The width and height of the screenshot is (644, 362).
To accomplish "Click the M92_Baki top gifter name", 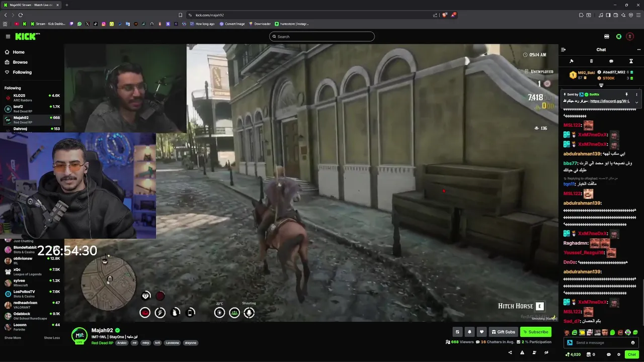I will point(586,73).
